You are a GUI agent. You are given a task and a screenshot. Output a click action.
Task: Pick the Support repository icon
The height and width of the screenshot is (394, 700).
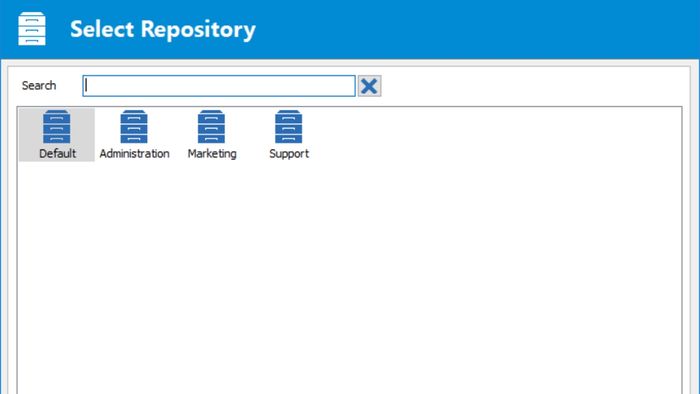tap(288, 127)
